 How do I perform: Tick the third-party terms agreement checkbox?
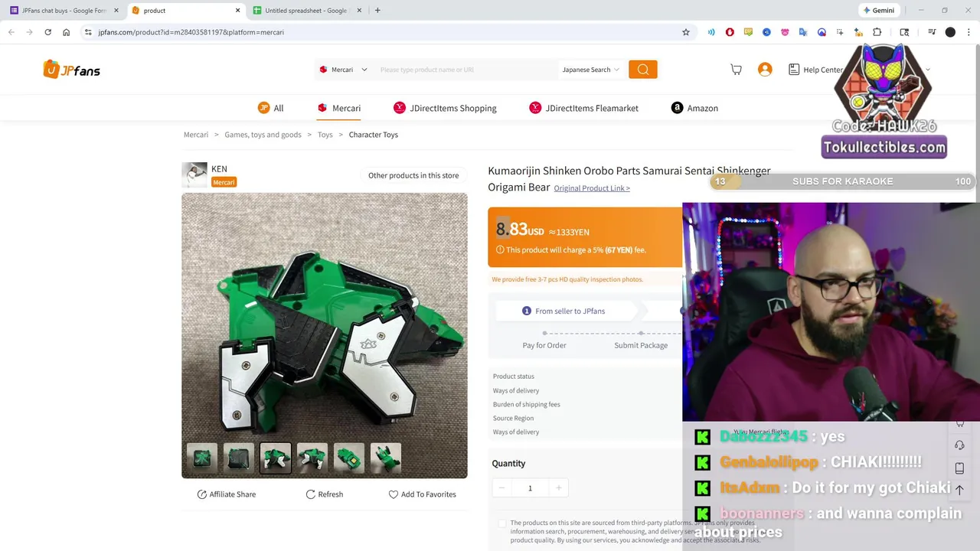tap(502, 523)
